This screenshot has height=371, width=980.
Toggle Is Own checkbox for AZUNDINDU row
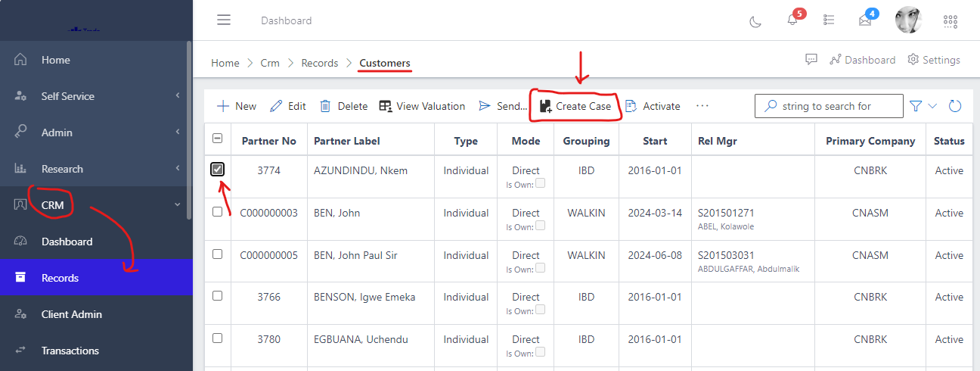[540, 183]
